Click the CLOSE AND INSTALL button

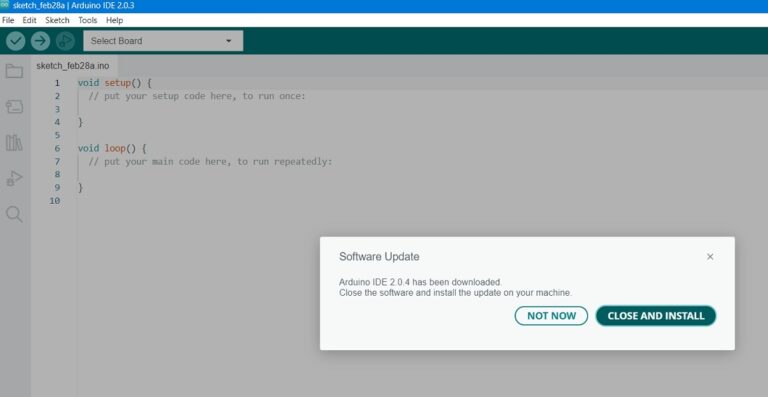click(656, 316)
